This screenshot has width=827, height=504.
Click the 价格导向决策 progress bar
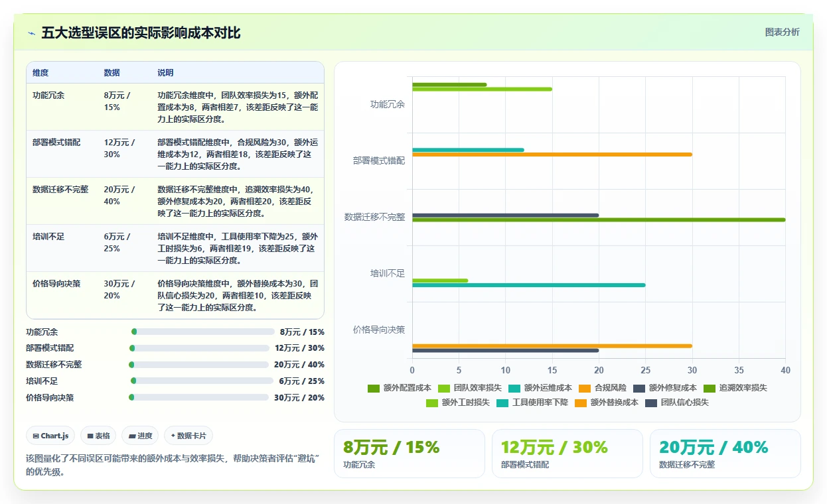pyautogui.click(x=199, y=397)
